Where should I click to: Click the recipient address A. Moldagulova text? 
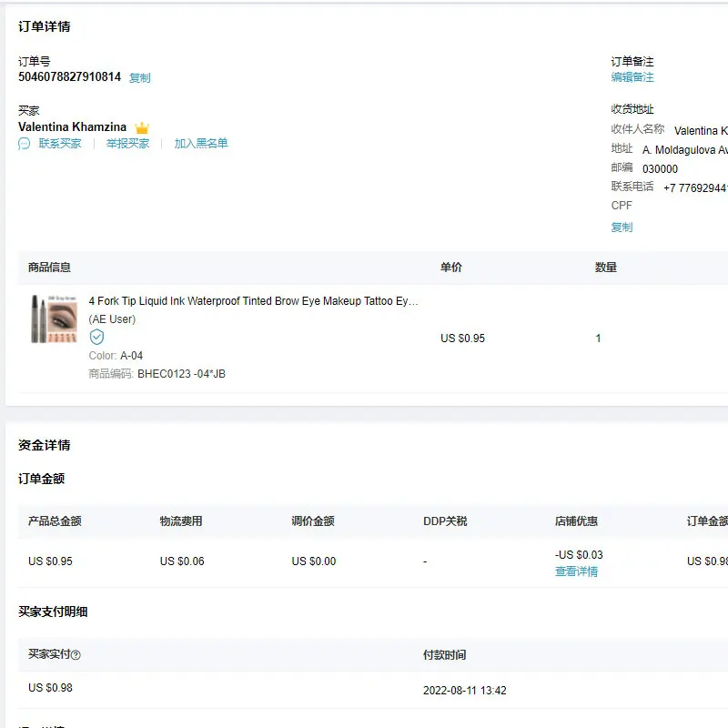point(684,150)
